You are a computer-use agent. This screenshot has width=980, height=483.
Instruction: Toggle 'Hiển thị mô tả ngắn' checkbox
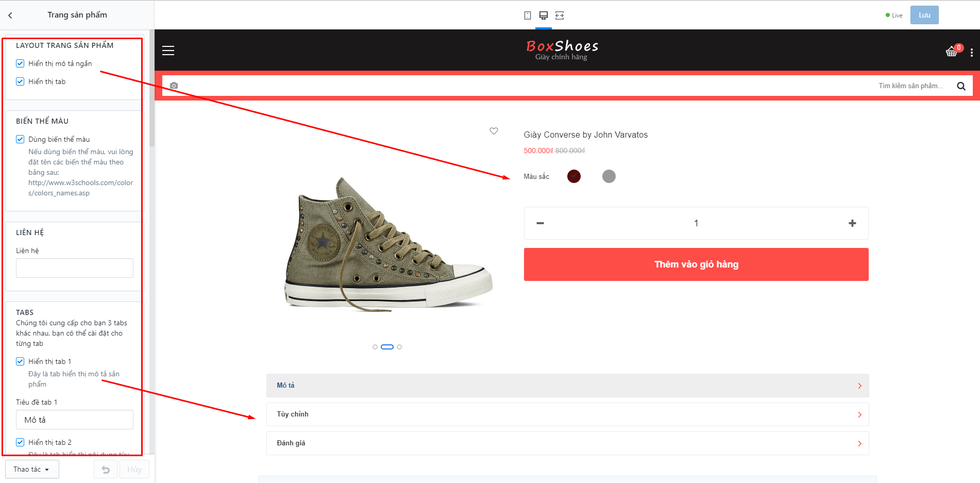tap(20, 63)
